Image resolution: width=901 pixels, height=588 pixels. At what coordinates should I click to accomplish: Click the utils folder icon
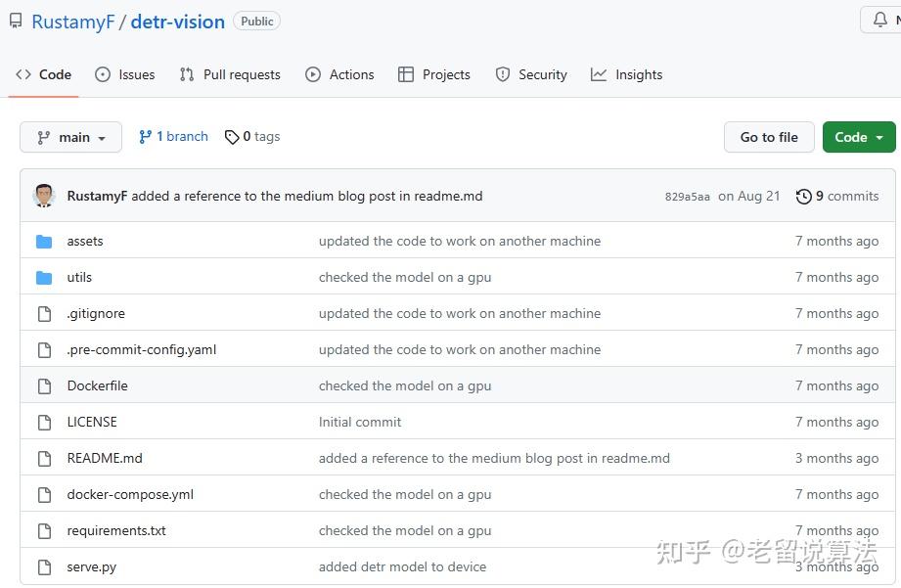tap(44, 278)
